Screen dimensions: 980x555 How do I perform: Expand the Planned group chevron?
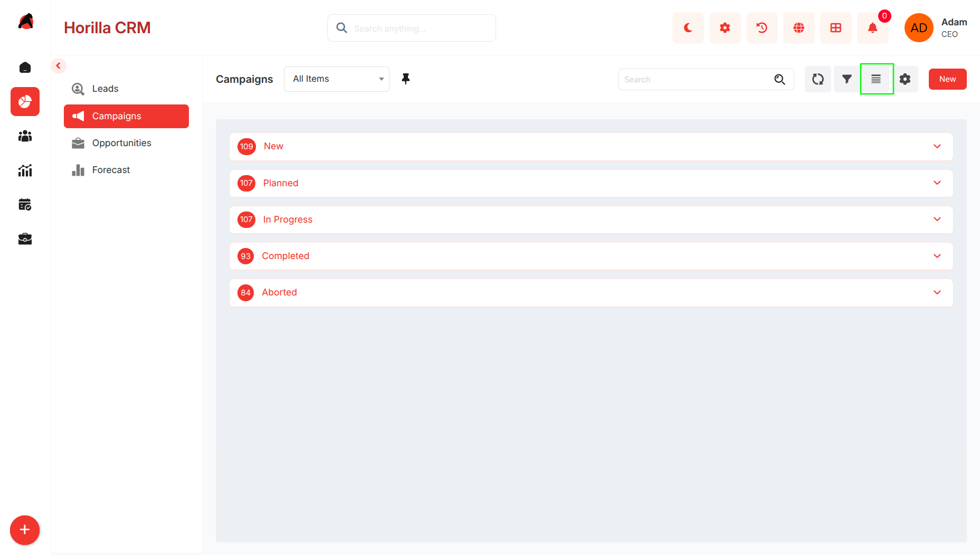pyautogui.click(x=937, y=183)
